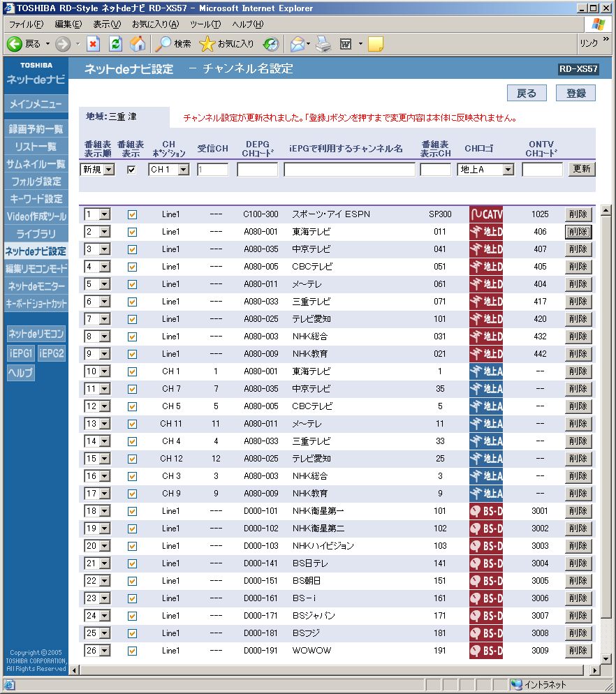
Task: Open 録画予約一覧 in the sidebar
Action: point(36,129)
